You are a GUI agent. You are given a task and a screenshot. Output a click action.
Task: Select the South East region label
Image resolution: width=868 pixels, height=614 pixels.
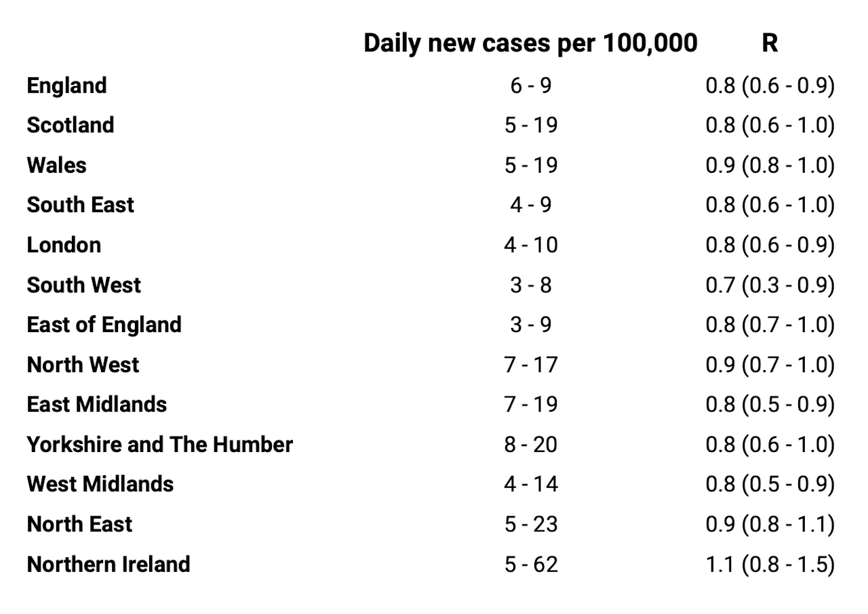pyautogui.click(x=80, y=205)
